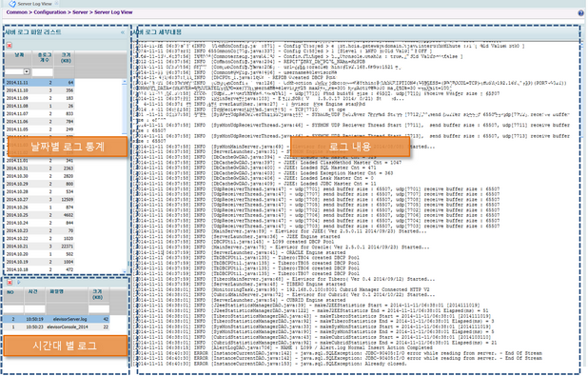
Task: Select the 2014.11.08 log row
Action: coord(40,107)
